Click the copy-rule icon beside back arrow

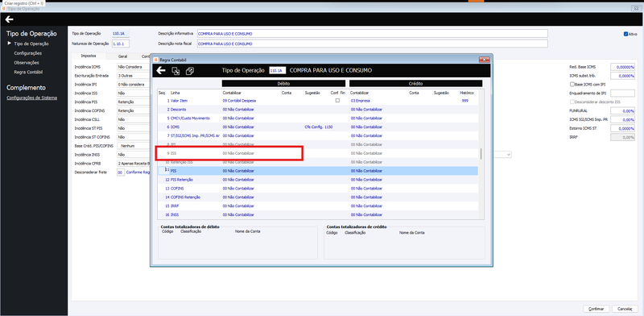tap(175, 71)
